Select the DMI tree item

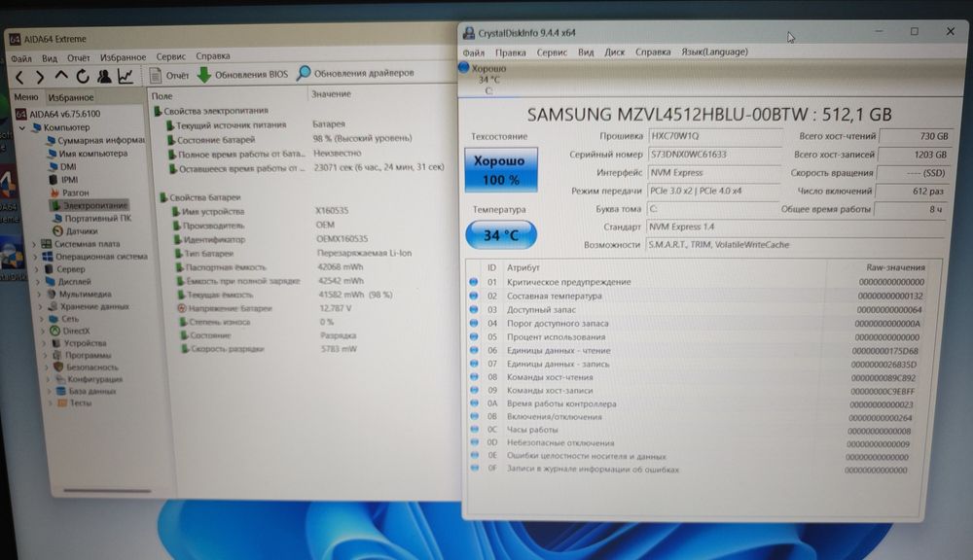[x=62, y=167]
